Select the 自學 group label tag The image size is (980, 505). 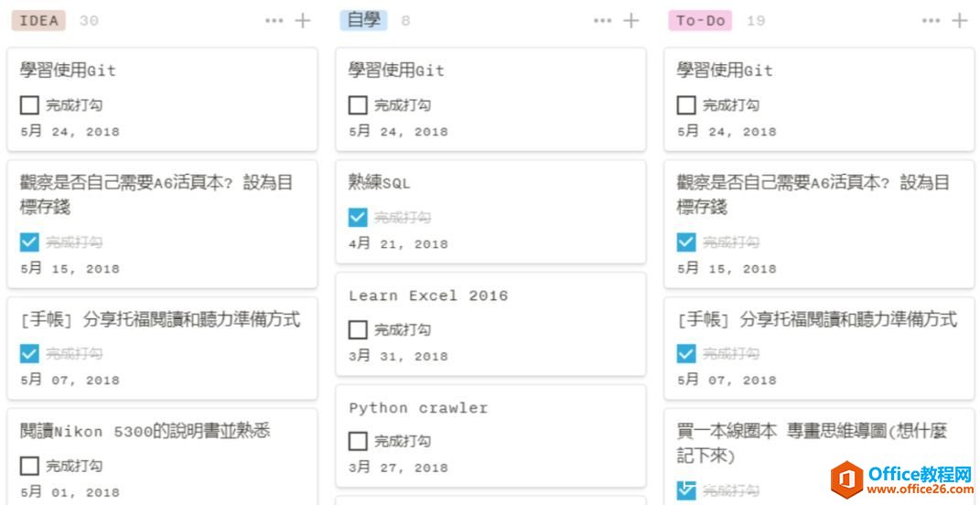[363, 20]
